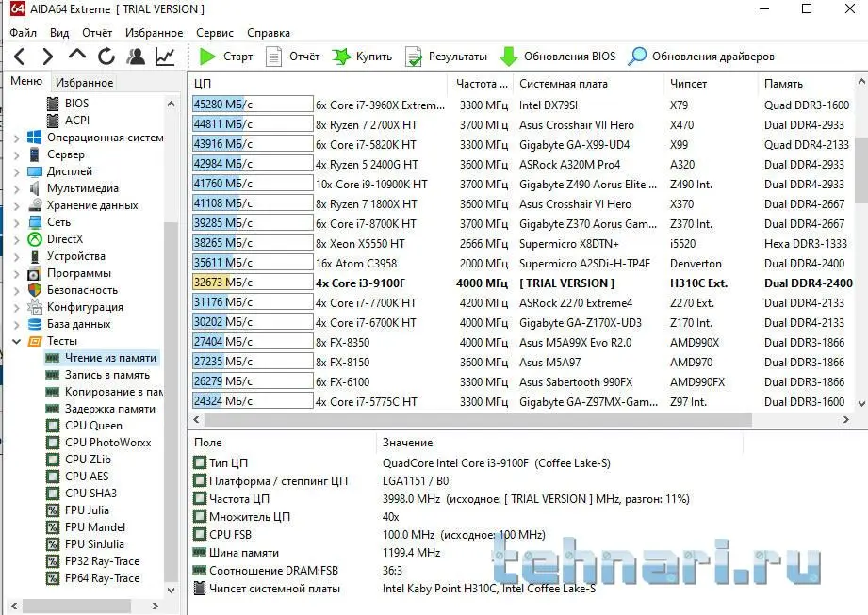Click Обновления BIOS button
Screen dimensions: 868x615
tap(557, 57)
